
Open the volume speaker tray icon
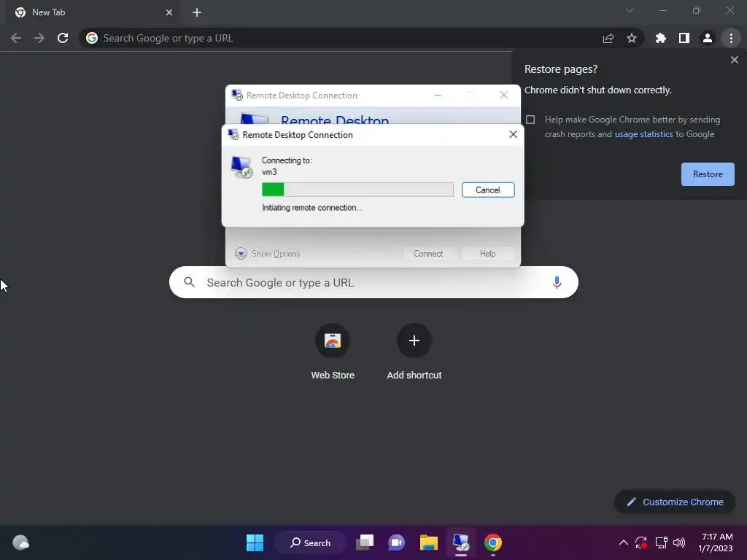[x=679, y=542]
